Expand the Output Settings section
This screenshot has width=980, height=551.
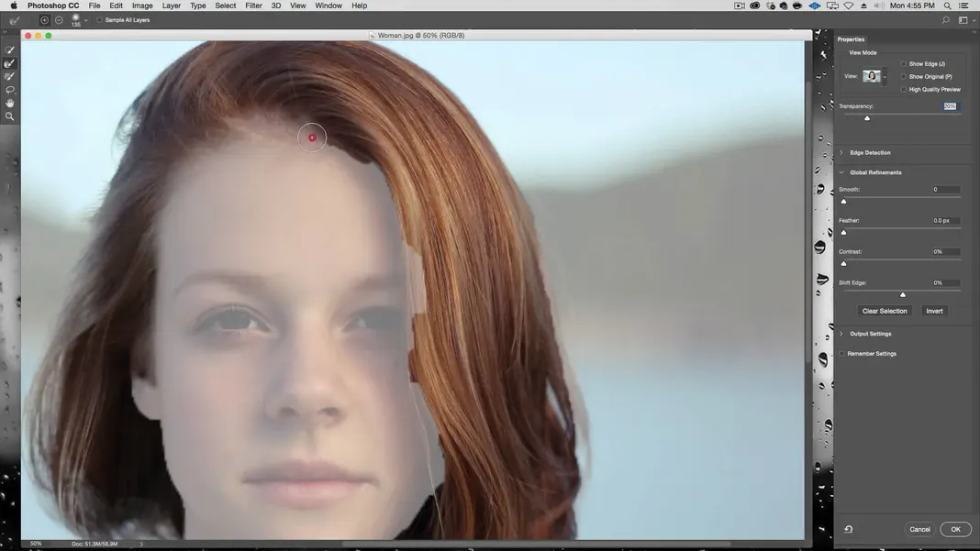click(x=841, y=334)
